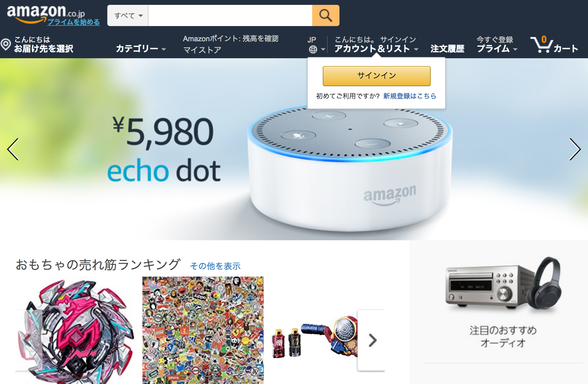Click プライムを始める link under logo

click(74, 22)
